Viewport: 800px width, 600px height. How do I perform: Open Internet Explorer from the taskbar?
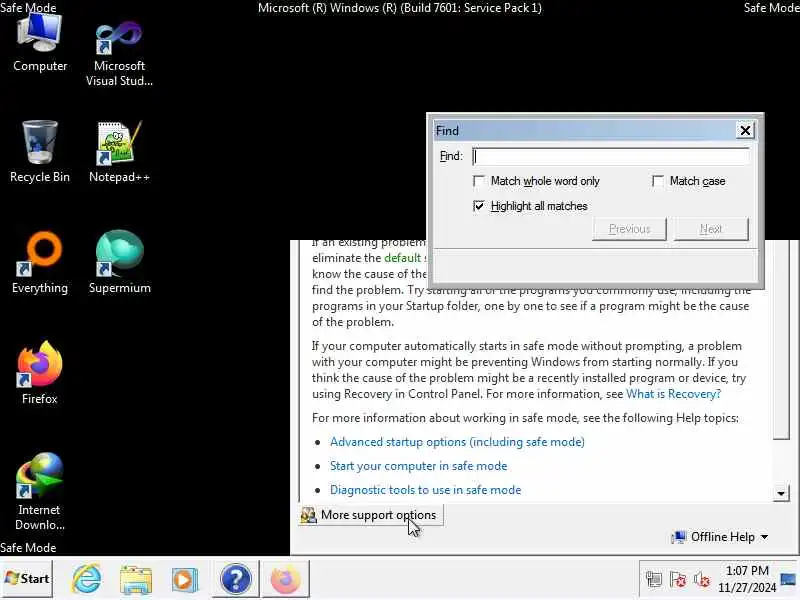pyautogui.click(x=86, y=579)
